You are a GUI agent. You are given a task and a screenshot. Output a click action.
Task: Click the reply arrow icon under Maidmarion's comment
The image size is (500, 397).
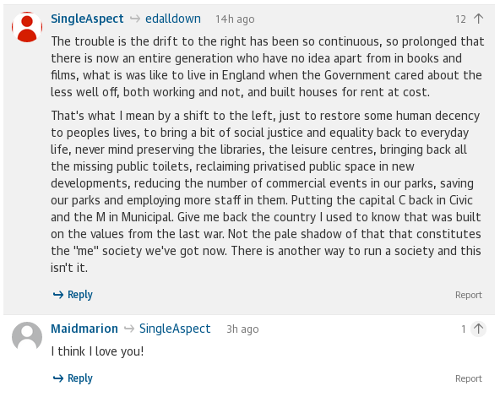(x=58, y=378)
